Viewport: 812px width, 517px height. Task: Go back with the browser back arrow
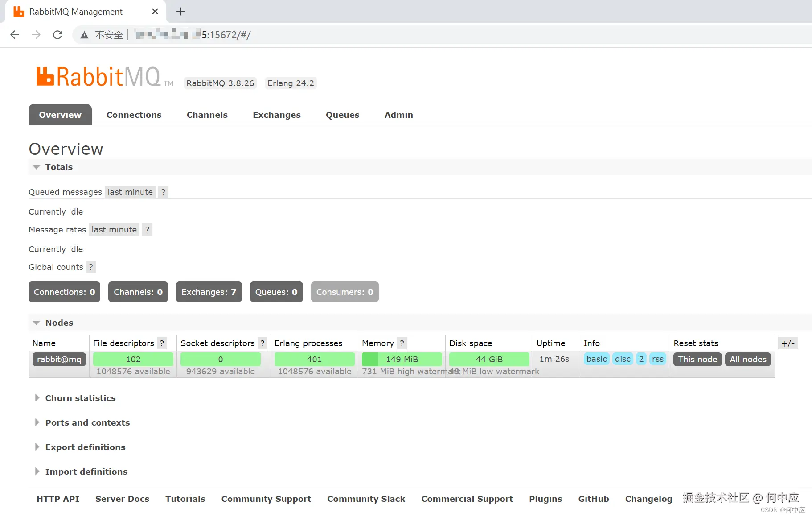[15, 35]
